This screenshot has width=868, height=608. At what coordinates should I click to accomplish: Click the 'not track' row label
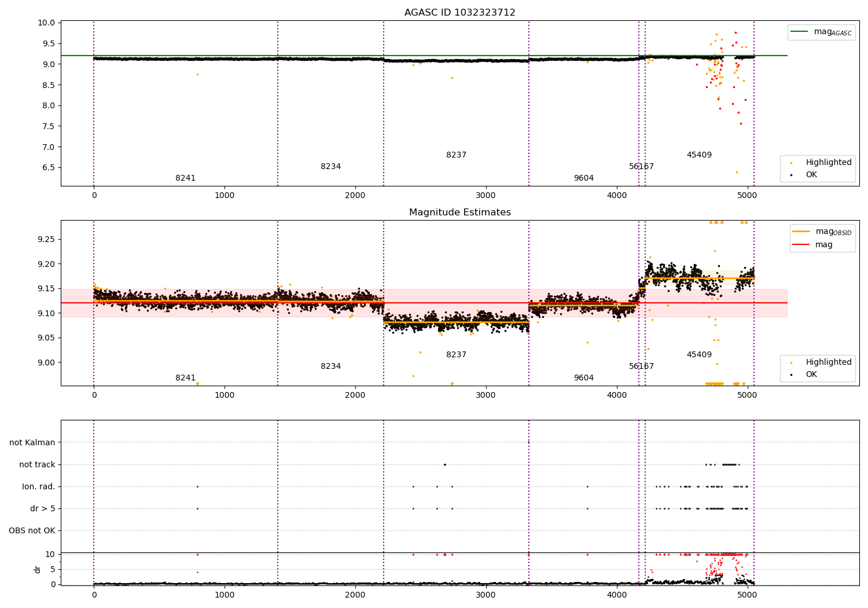tap(37, 464)
